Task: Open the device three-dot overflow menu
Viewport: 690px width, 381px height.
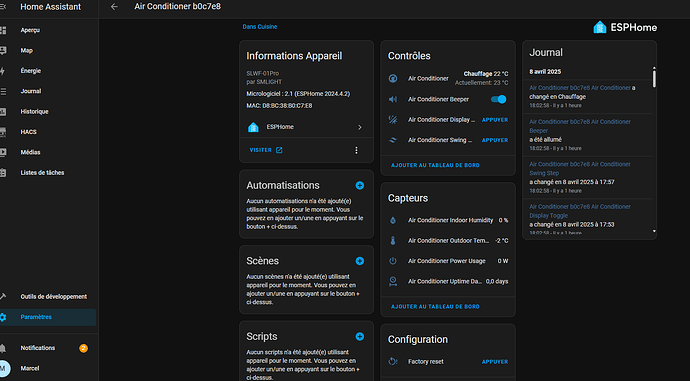Action: click(x=356, y=150)
